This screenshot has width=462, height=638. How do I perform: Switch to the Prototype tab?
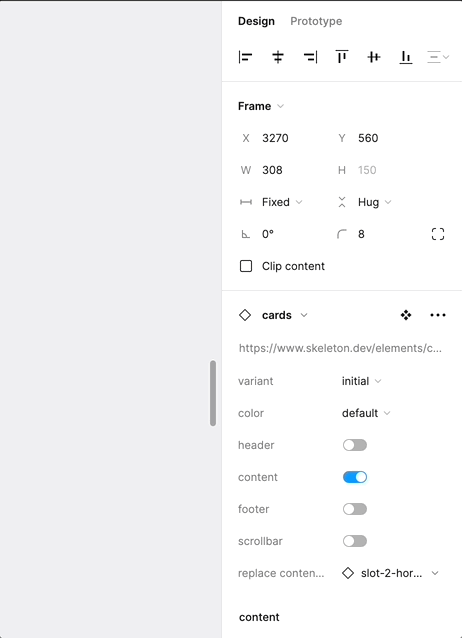pos(316,21)
